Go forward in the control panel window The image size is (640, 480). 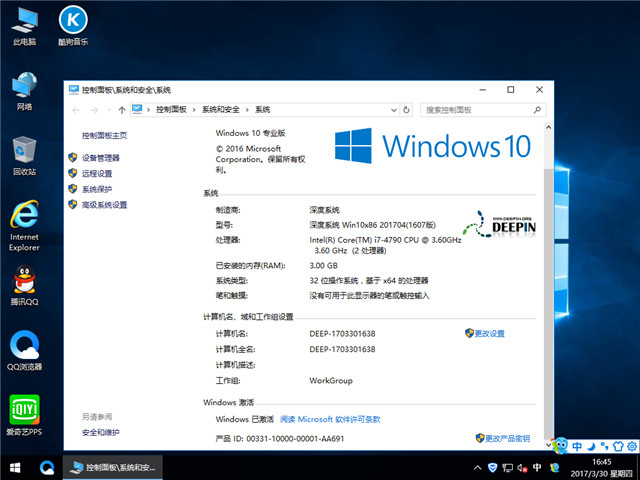94,110
